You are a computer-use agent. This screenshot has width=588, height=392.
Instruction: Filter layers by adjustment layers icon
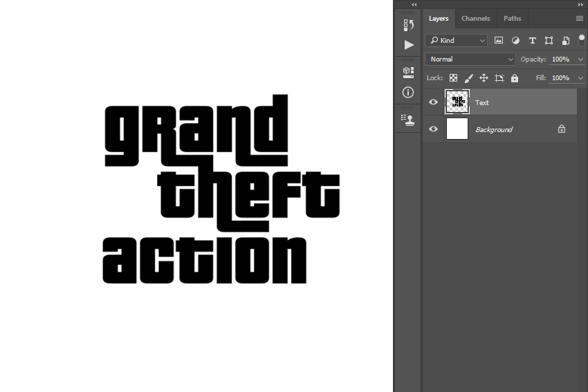pyautogui.click(x=515, y=41)
